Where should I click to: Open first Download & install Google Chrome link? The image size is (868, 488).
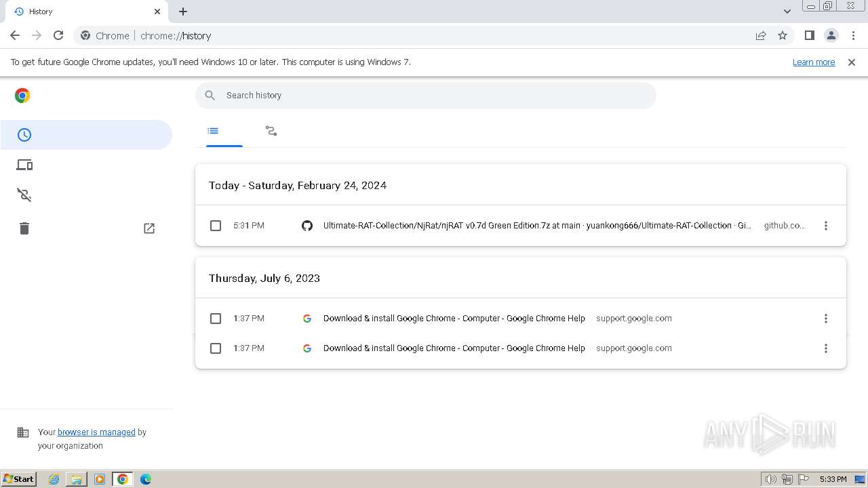point(454,319)
